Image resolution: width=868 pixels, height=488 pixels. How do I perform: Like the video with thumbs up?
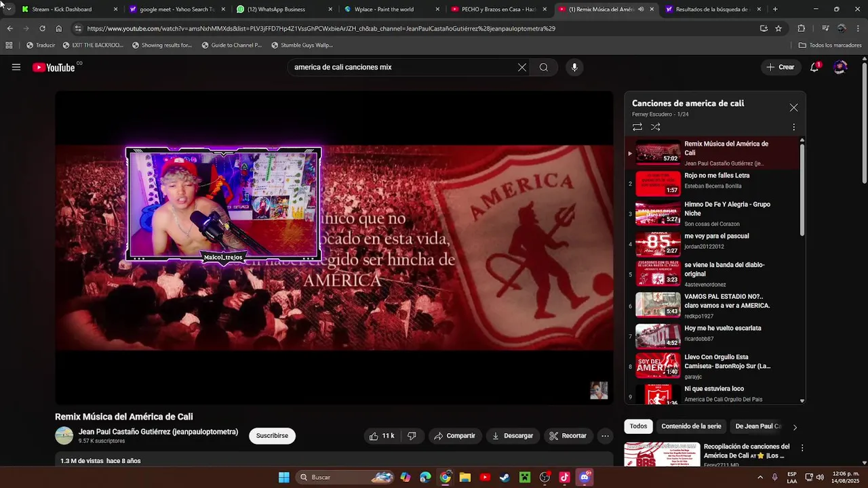click(382, 436)
